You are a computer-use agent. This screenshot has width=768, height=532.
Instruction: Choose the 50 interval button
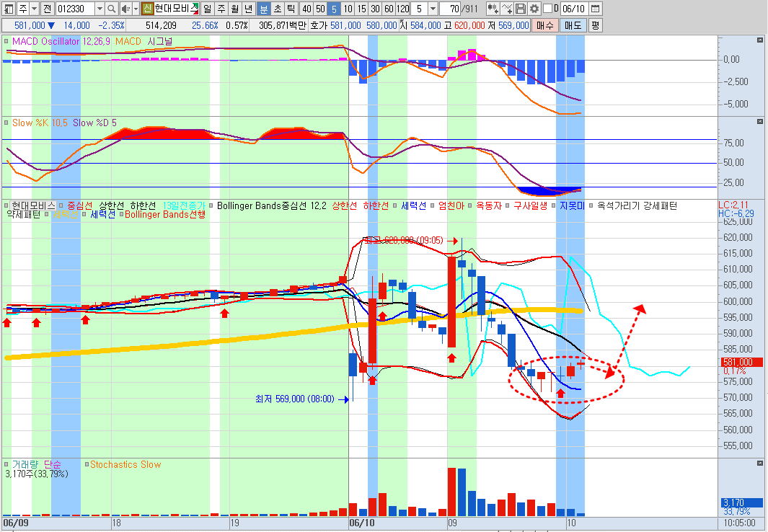pyautogui.click(x=320, y=9)
